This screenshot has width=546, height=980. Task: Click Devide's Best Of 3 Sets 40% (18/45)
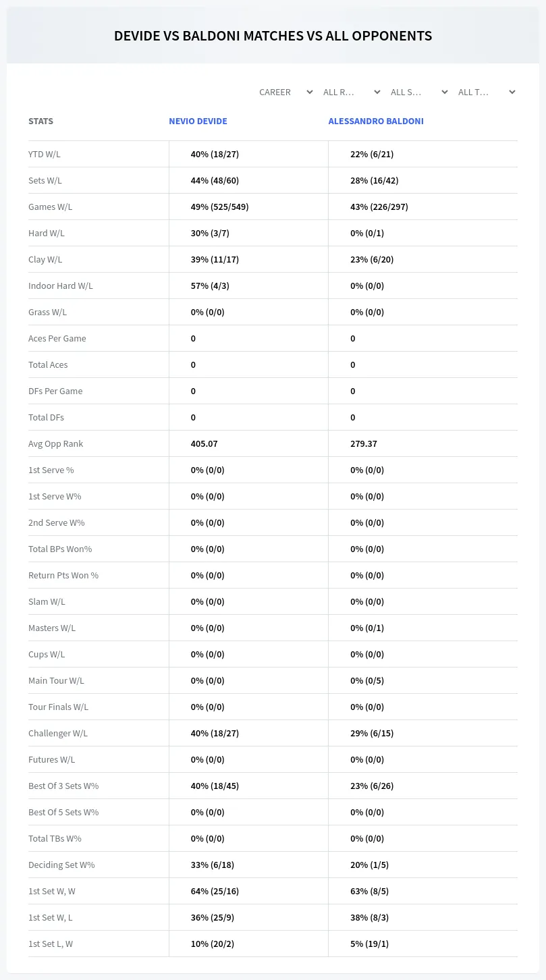coord(215,786)
